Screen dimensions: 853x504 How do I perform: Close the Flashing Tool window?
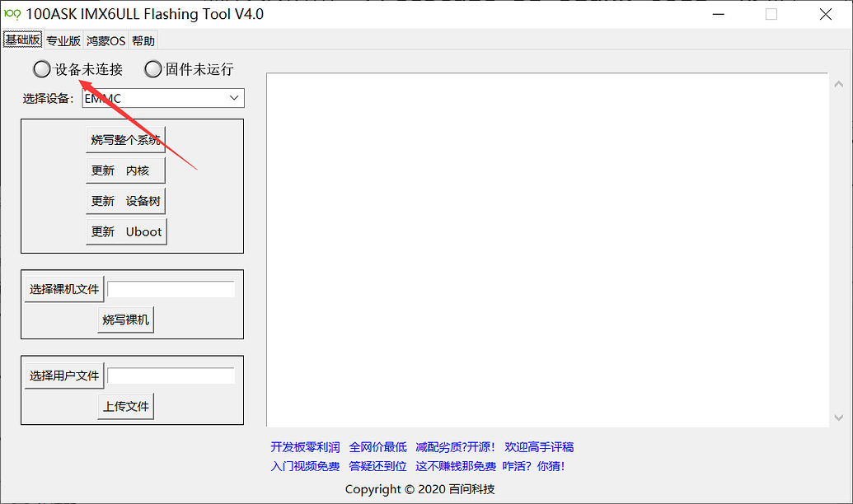click(825, 14)
